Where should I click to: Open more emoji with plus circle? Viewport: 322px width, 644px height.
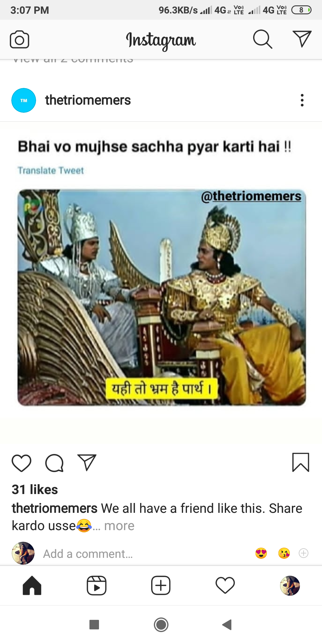tap(304, 553)
